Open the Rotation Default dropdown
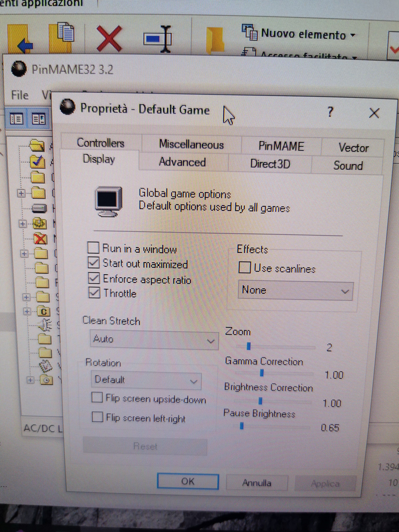This screenshot has width=399, height=532. tap(146, 380)
